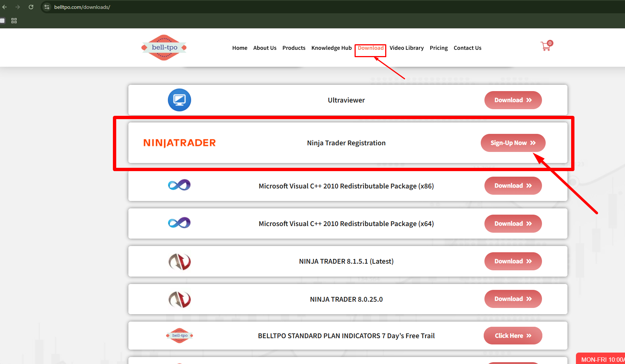Go back using browser back arrow
Image resolution: width=625 pixels, height=364 pixels.
point(4,7)
